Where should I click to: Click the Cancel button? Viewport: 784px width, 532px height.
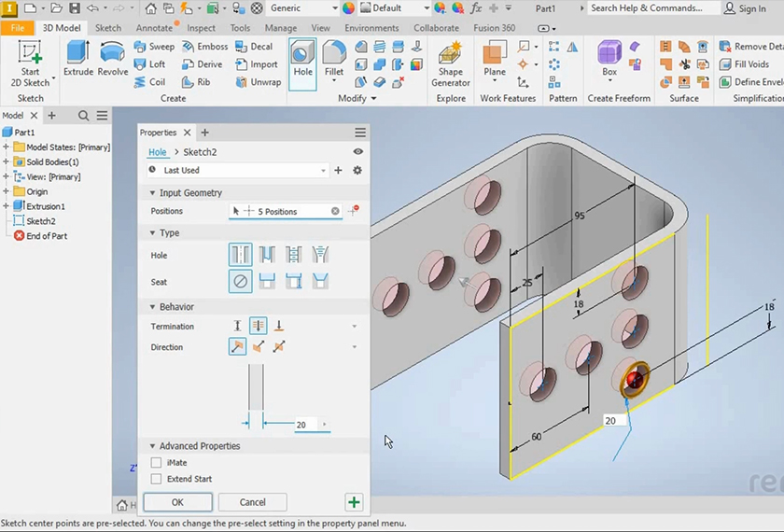252,502
